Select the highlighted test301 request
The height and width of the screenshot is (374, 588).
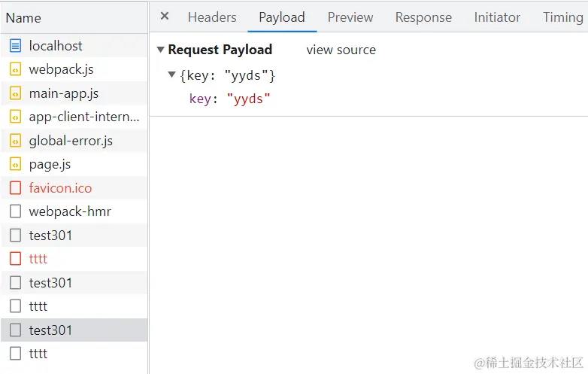click(x=50, y=330)
